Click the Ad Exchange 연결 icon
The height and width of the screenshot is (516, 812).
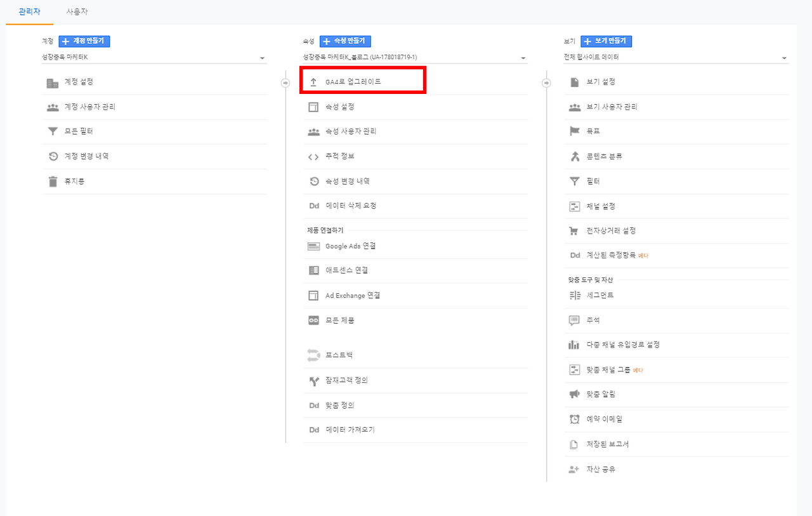point(313,296)
